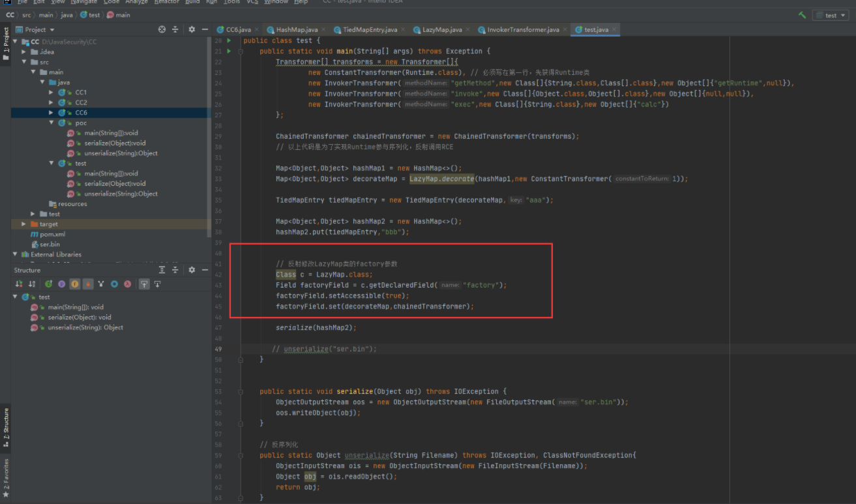
Task: Collapse all in the Project panel
Action: point(175,29)
